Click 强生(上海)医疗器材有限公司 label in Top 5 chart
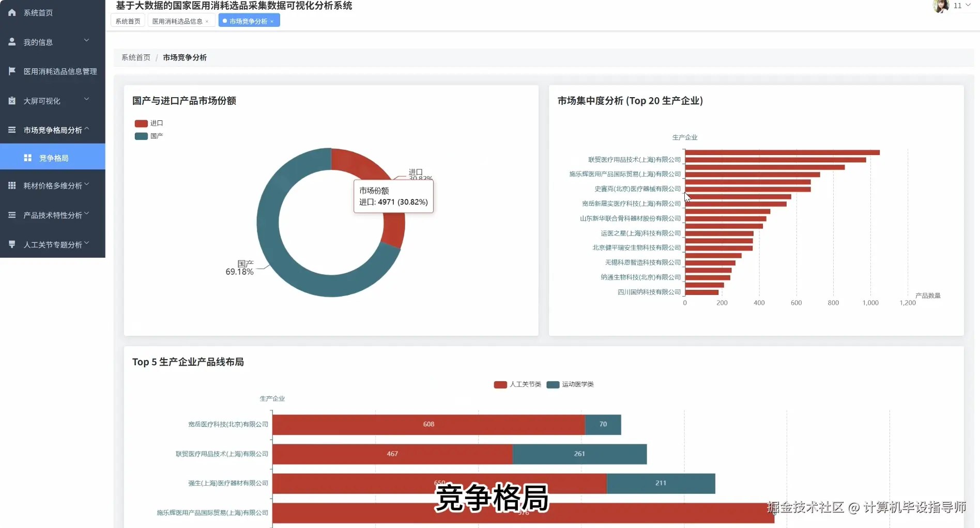The height and width of the screenshot is (528, 980). click(x=228, y=484)
